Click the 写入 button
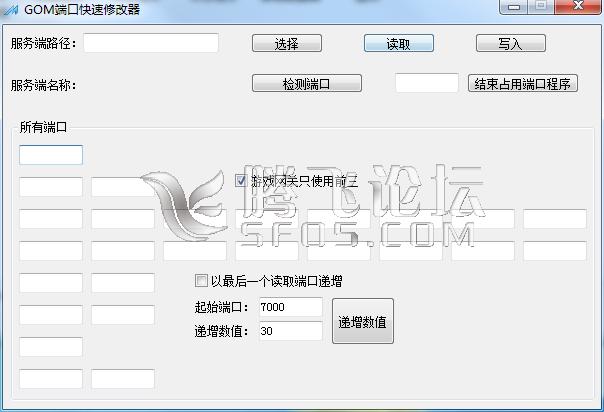Image resolution: width=604 pixels, height=412 pixels. pos(511,43)
